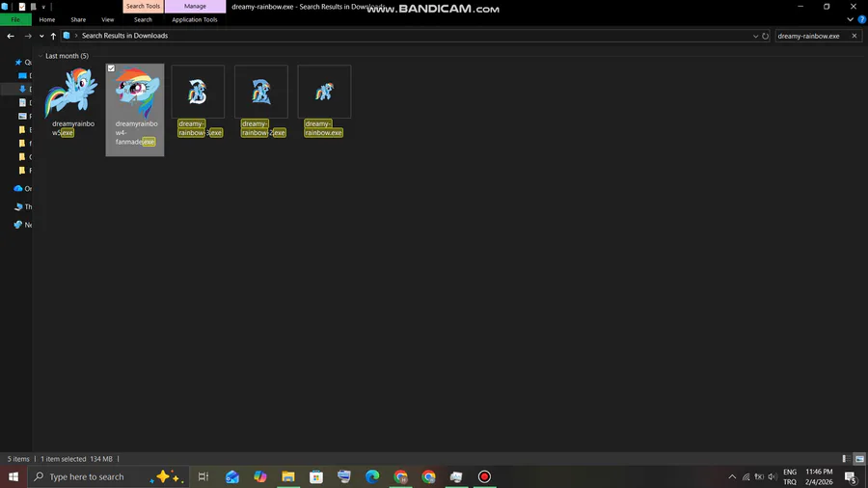Open the volume control in tray
This screenshot has height=488, width=868.
(x=773, y=476)
